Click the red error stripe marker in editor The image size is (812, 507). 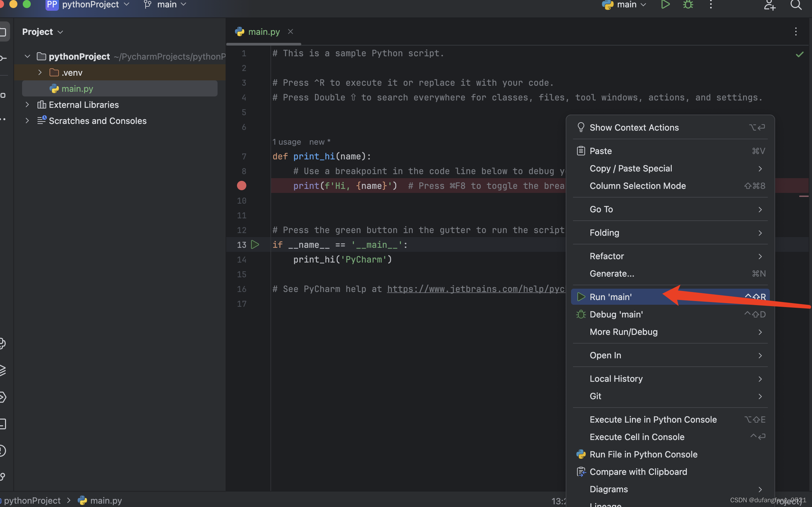[x=804, y=196]
